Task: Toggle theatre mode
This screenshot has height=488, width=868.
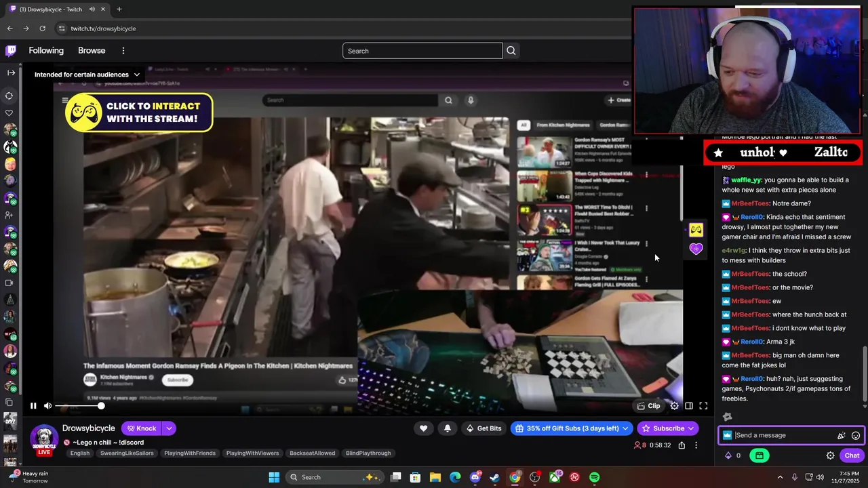Action: coord(689,406)
